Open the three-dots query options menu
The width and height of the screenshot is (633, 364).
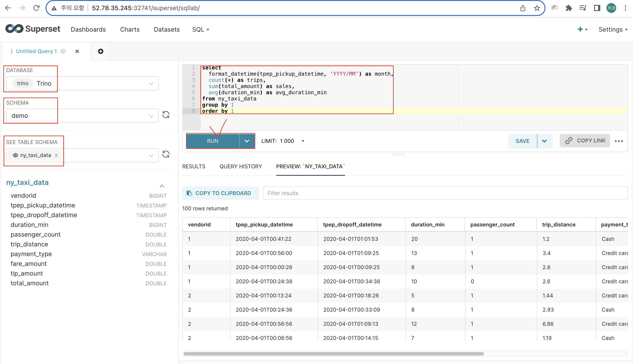coord(619,141)
